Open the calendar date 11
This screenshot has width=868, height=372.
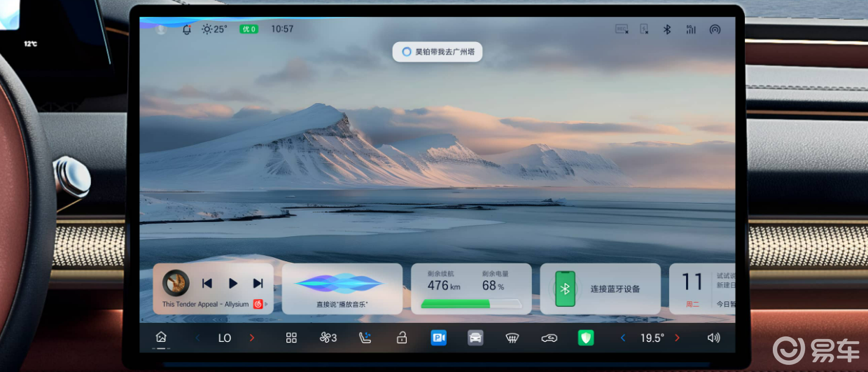pos(692,282)
